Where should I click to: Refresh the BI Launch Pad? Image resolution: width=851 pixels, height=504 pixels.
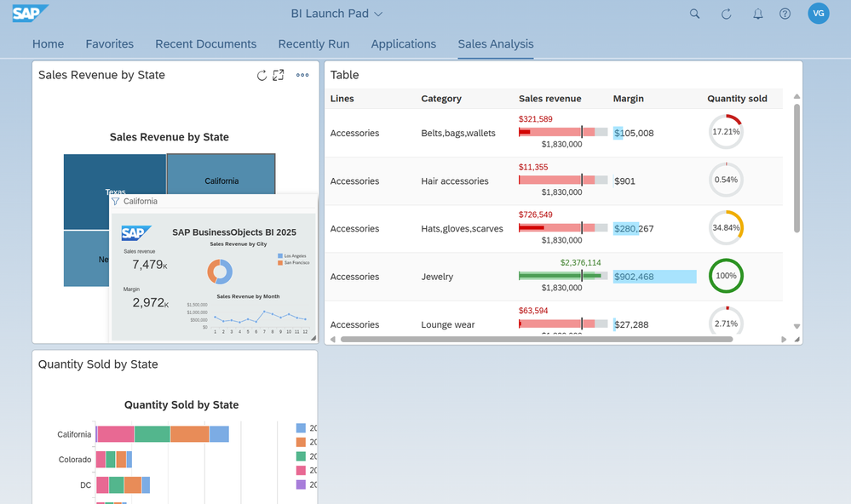pos(726,14)
